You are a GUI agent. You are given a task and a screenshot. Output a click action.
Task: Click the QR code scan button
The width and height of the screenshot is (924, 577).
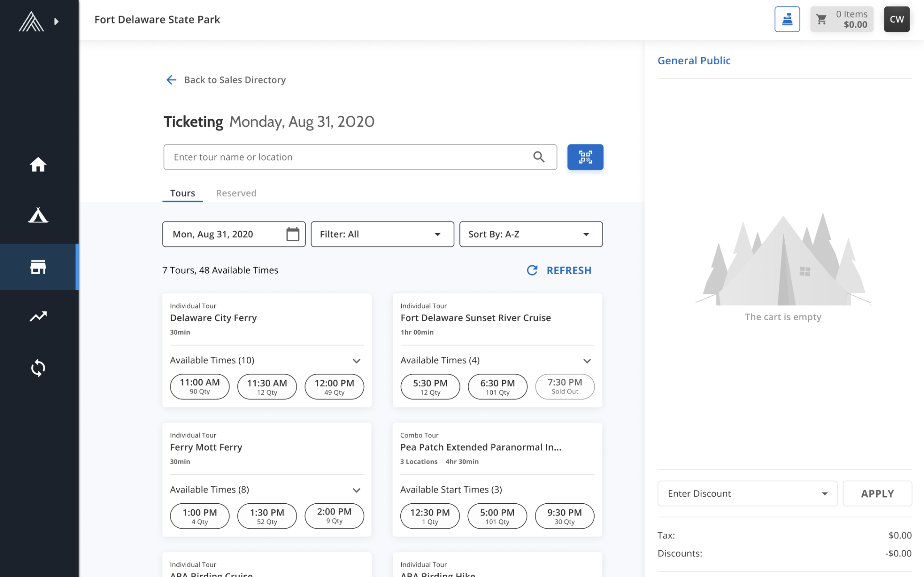(585, 157)
